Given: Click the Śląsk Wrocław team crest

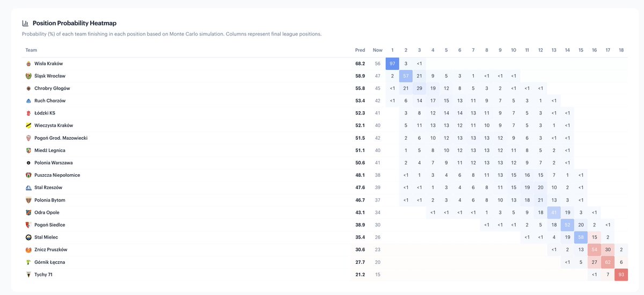Looking at the screenshot, I should click(x=28, y=76).
